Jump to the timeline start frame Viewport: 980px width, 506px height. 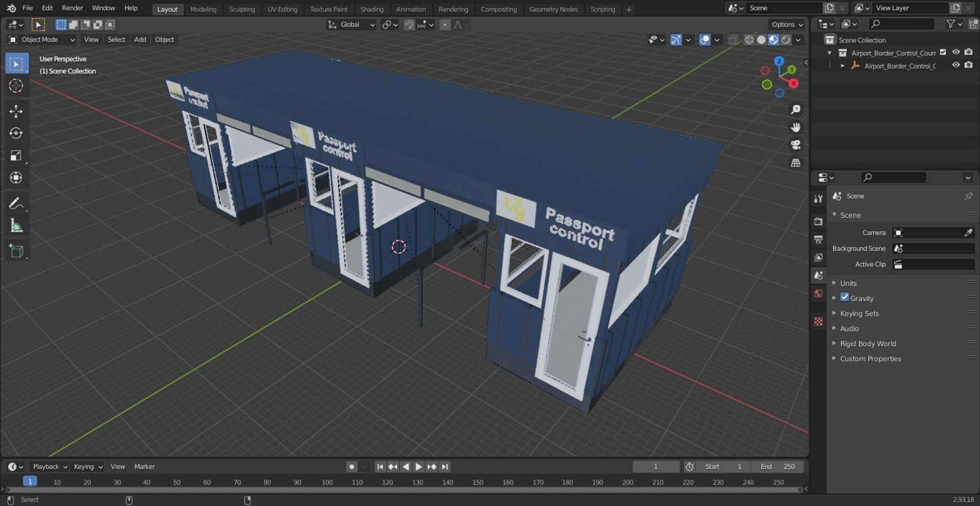(x=380, y=467)
